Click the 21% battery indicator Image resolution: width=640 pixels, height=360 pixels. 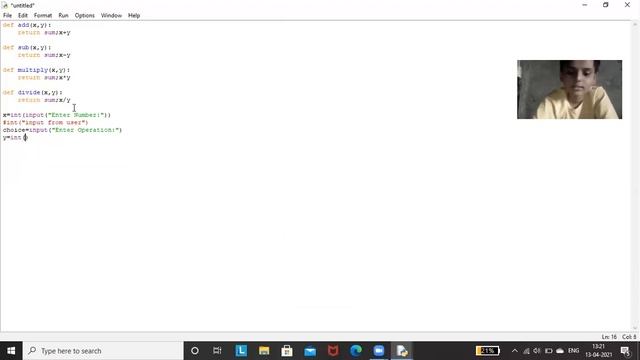[x=488, y=351]
